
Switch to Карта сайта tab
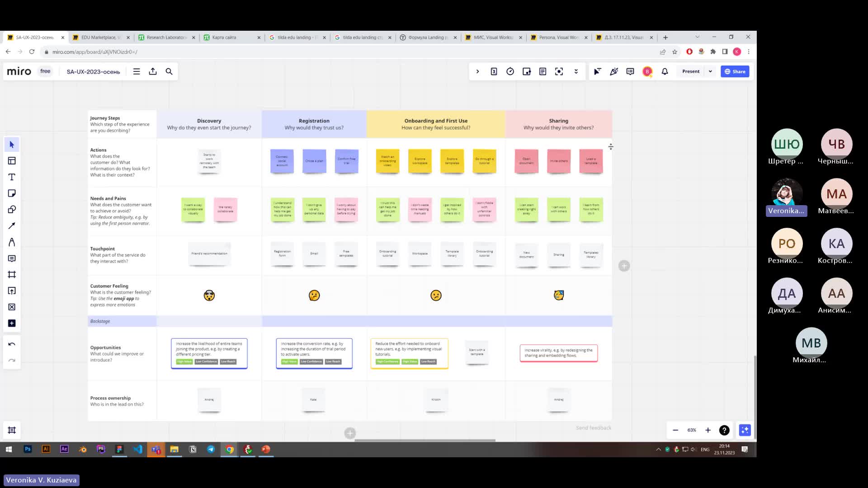pyautogui.click(x=232, y=38)
